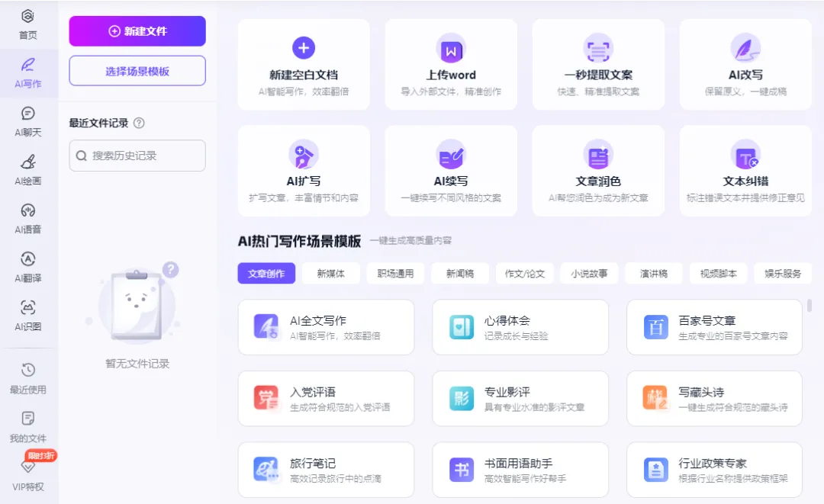Click the 我的文件 sidebar icon
This screenshot has height=504, width=824.
[29, 424]
